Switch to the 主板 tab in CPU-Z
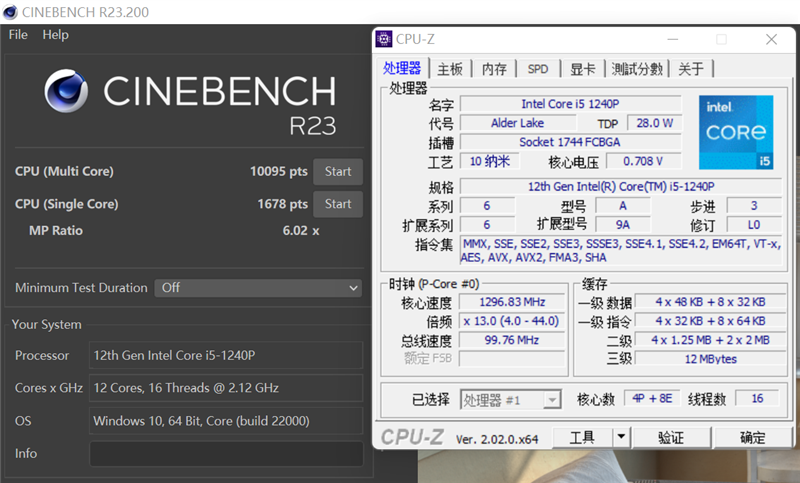Screen dimensions: 800x483 coord(450,69)
